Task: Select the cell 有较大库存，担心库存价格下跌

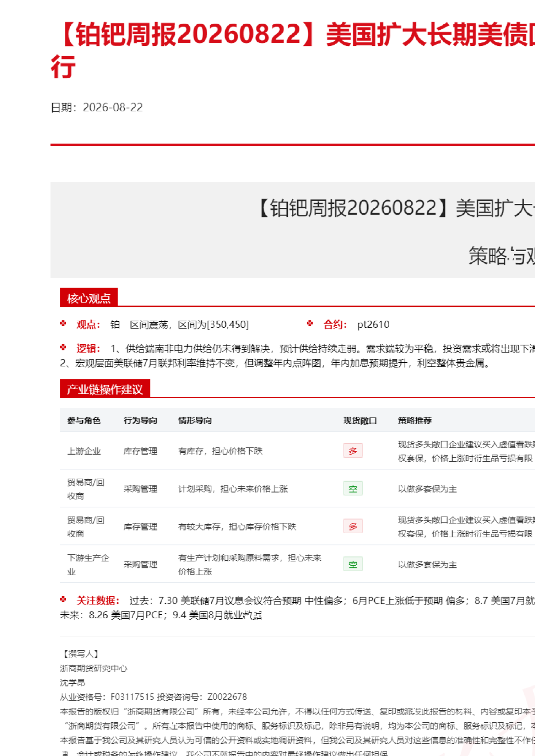Action: 237,526
